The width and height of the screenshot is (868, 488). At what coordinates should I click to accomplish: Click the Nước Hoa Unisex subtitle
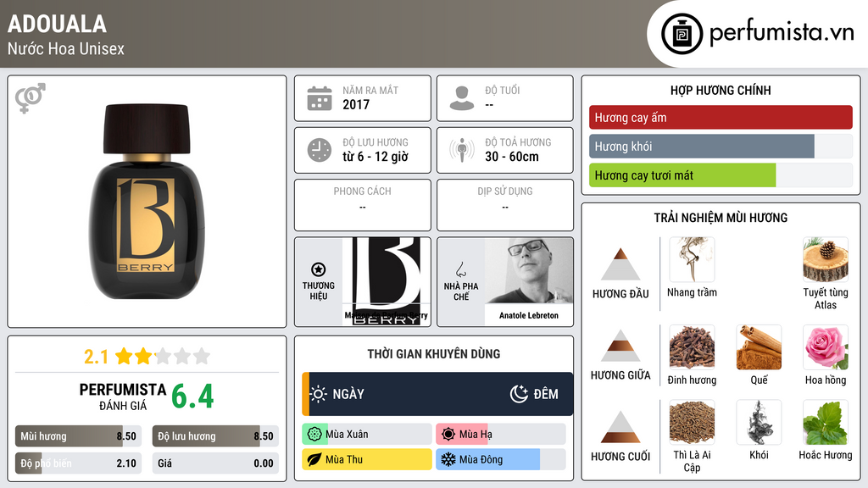tap(66, 48)
